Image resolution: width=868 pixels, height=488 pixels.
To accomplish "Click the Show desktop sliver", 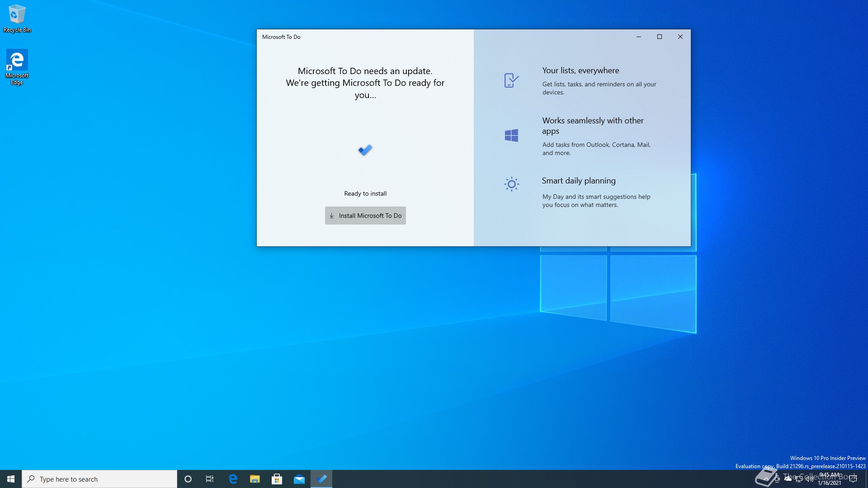I will pos(866,479).
